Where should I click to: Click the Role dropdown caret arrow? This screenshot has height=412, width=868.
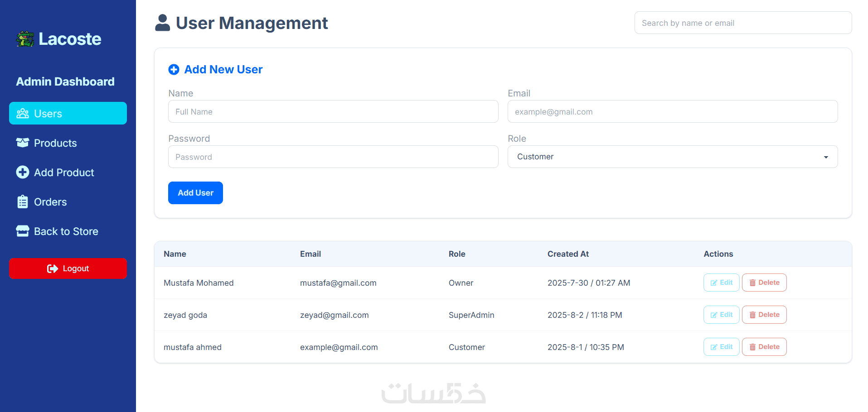coord(826,157)
